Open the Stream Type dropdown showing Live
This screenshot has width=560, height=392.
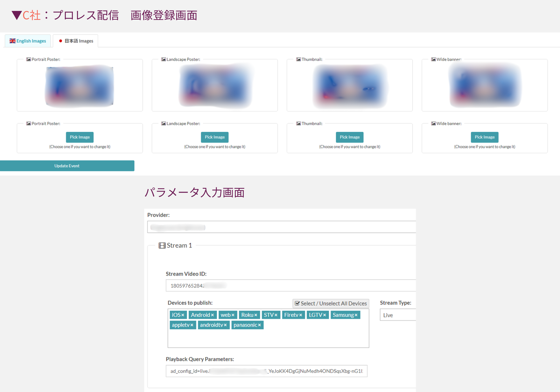coord(398,315)
